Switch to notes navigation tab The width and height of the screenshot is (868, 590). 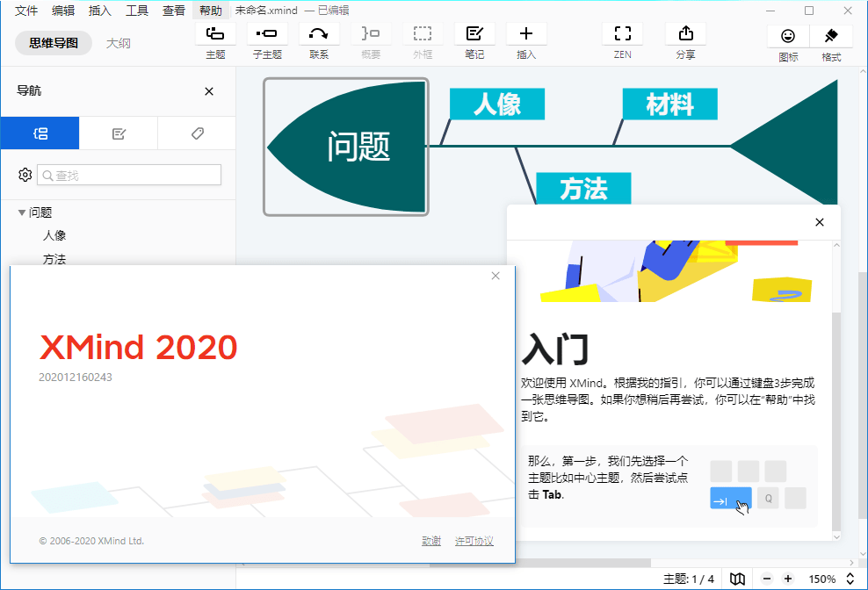[x=119, y=133]
